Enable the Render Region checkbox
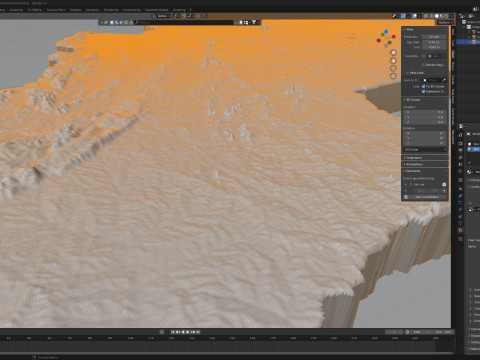Screen dimensions: 480x360 click(x=423, y=65)
